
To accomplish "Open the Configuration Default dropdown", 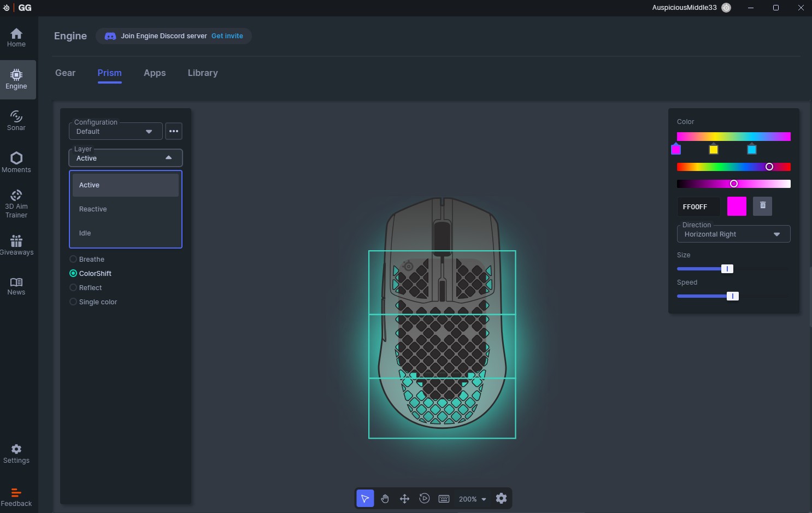I will coord(115,131).
